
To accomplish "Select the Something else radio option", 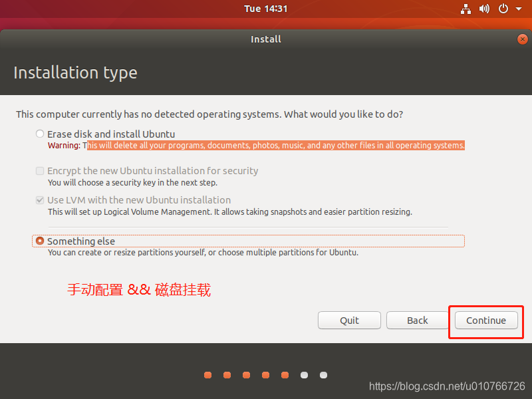I will tap(40, 241).
